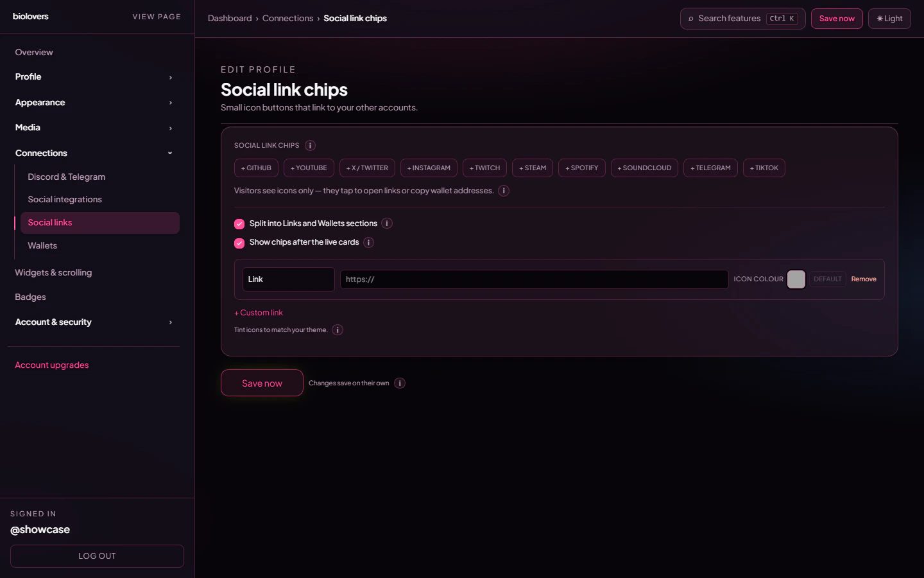The height and width of the screenshot is (578, 924).
Task: Open the Social Link Chips info tooltip
Action: coord(310,146)
